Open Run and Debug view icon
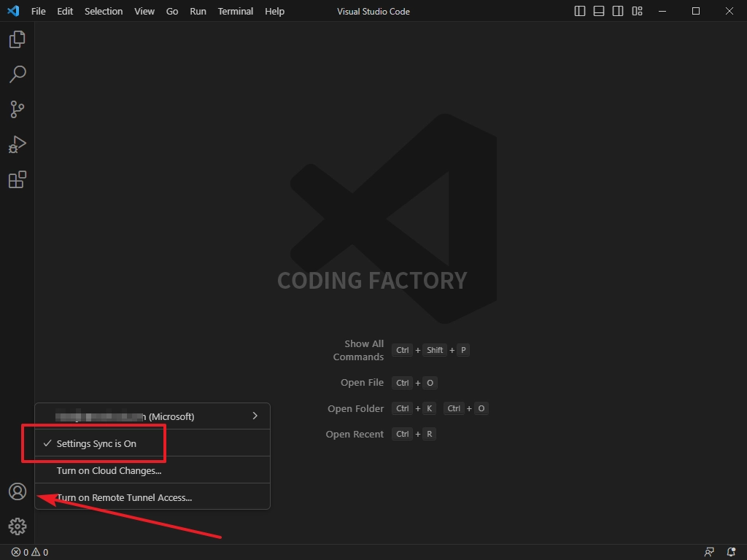747x560 pixels. [x=18, y=145]
